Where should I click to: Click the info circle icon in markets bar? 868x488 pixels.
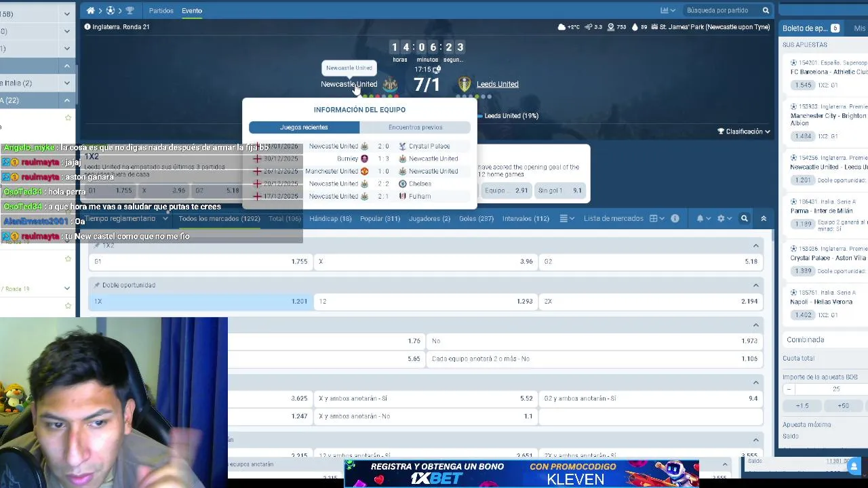675,218
